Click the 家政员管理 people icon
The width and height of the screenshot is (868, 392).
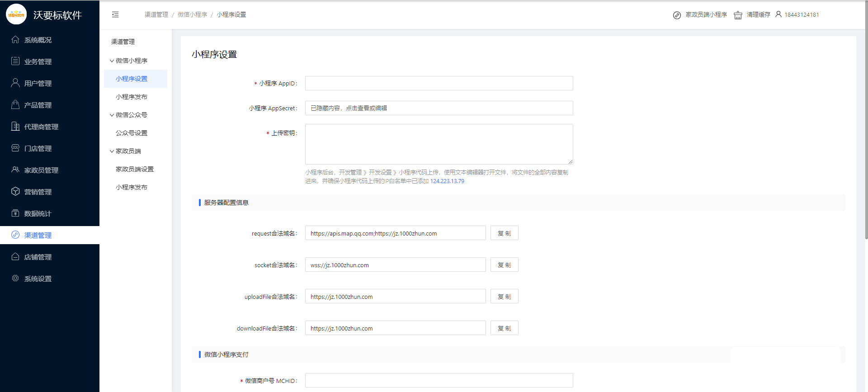(15, 170)
